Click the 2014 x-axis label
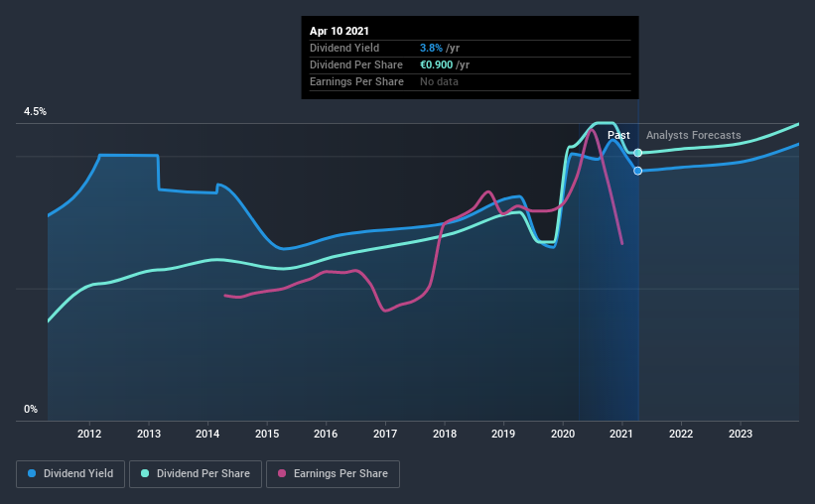The image size is (815, 504). (x=207, y=434)
